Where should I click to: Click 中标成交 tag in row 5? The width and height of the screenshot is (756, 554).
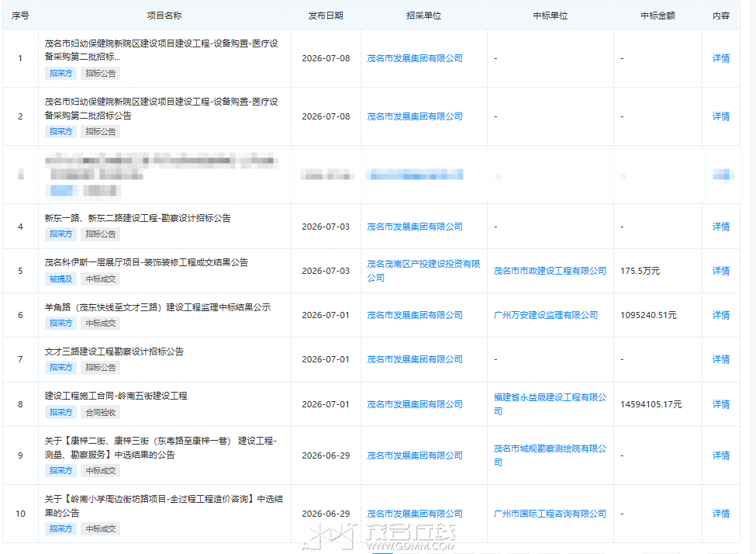click(100, 279)
